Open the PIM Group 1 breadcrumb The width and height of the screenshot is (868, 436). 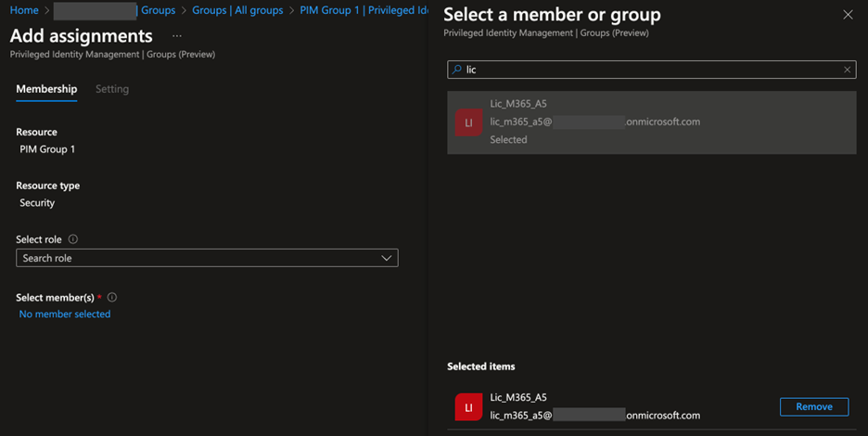pos(364,10)
